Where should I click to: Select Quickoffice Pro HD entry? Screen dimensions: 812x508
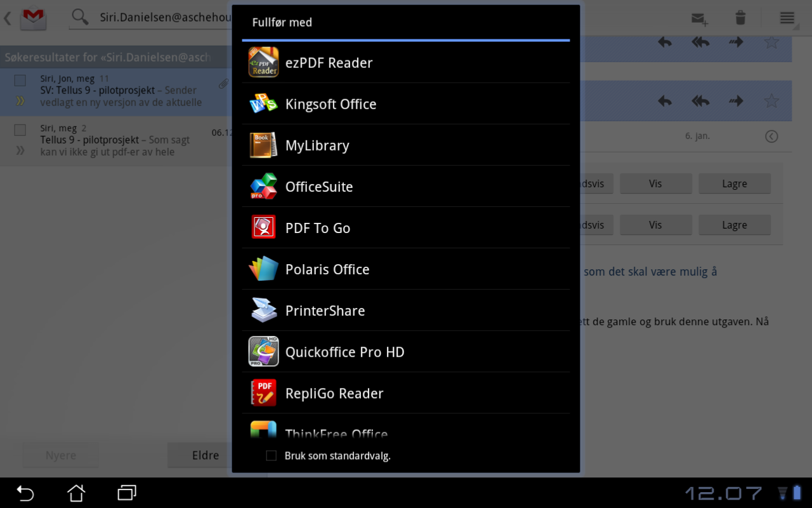coord(406,351)
